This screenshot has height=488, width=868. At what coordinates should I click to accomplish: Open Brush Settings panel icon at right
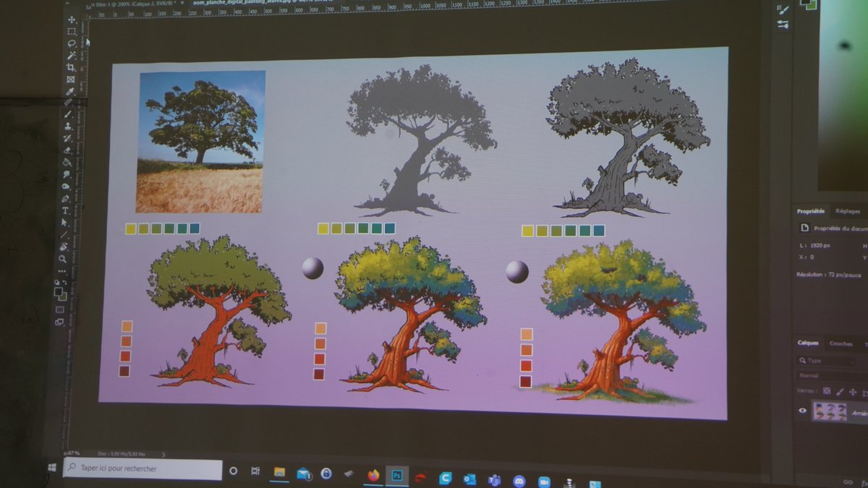pos(783,11)
